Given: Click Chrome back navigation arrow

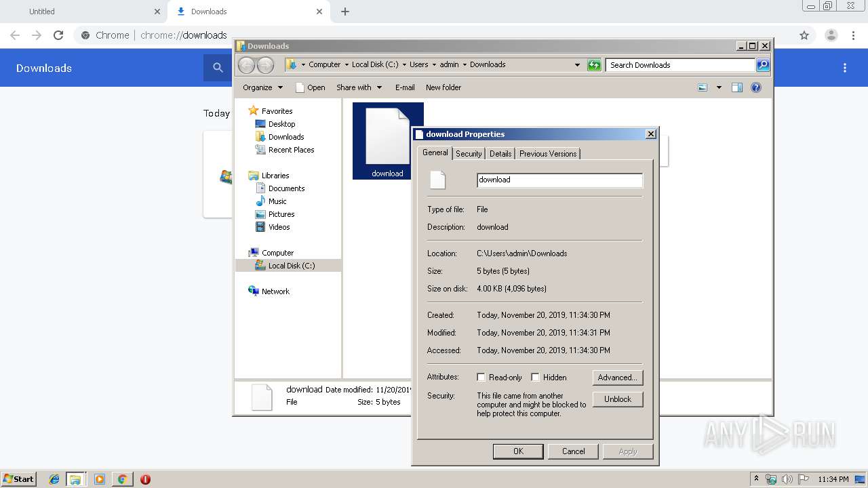Looking at the screenshot, I should (x=15, y=35).
